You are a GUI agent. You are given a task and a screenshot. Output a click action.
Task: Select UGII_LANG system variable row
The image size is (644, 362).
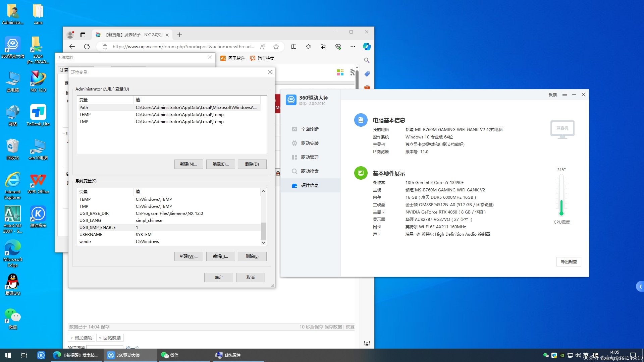(169, 221)
